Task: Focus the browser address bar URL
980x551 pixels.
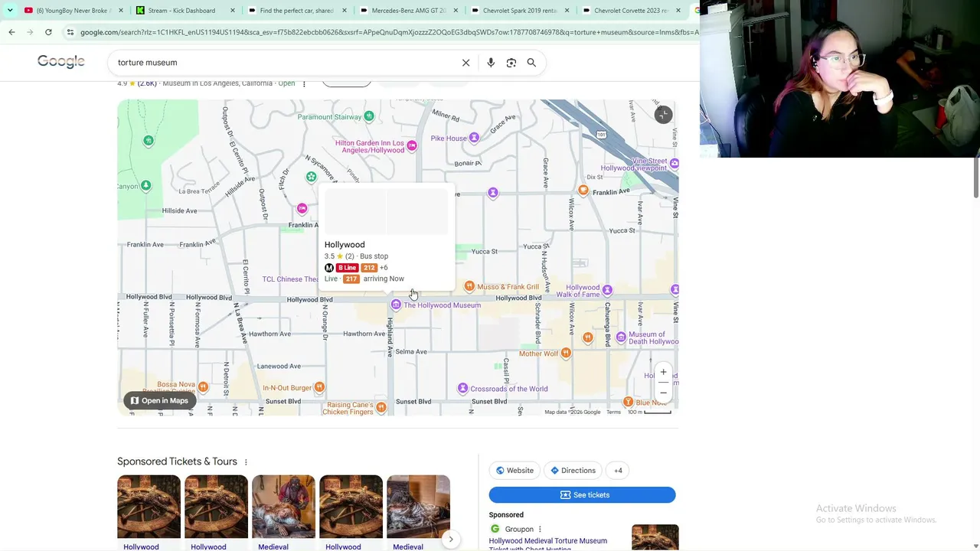Action: [389, 32]
